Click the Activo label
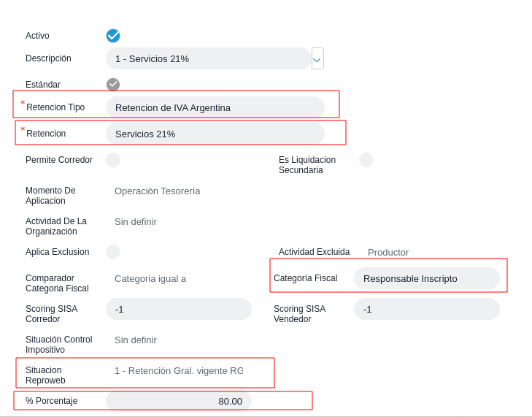 pyautogui.click(x=38, y=36)
